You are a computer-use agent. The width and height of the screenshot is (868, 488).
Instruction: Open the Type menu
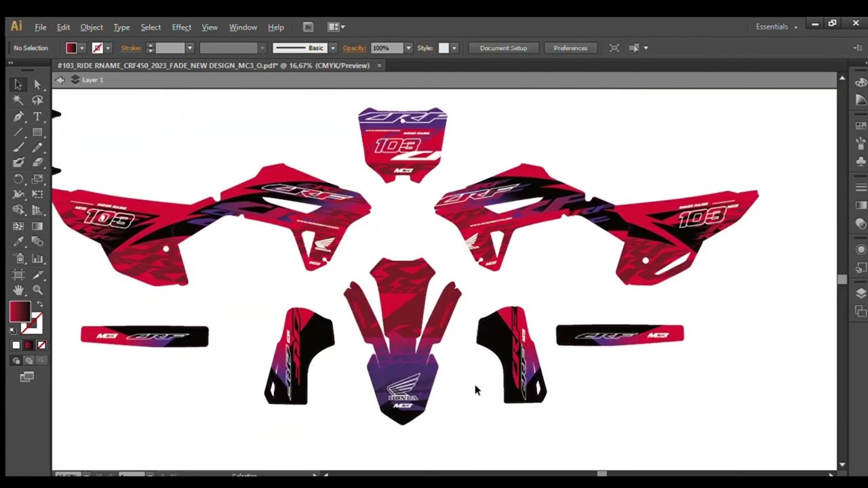pos(121,27)
